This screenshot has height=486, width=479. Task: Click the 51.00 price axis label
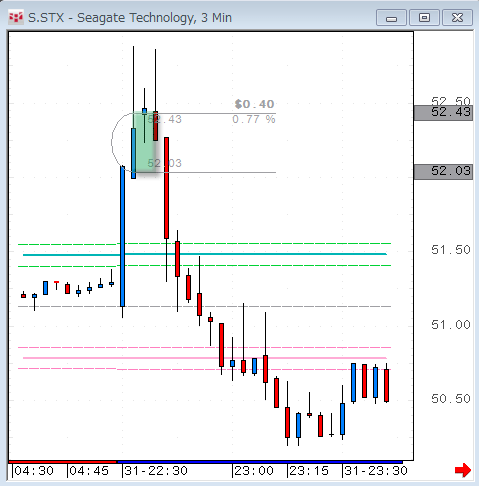click(451, 325)
